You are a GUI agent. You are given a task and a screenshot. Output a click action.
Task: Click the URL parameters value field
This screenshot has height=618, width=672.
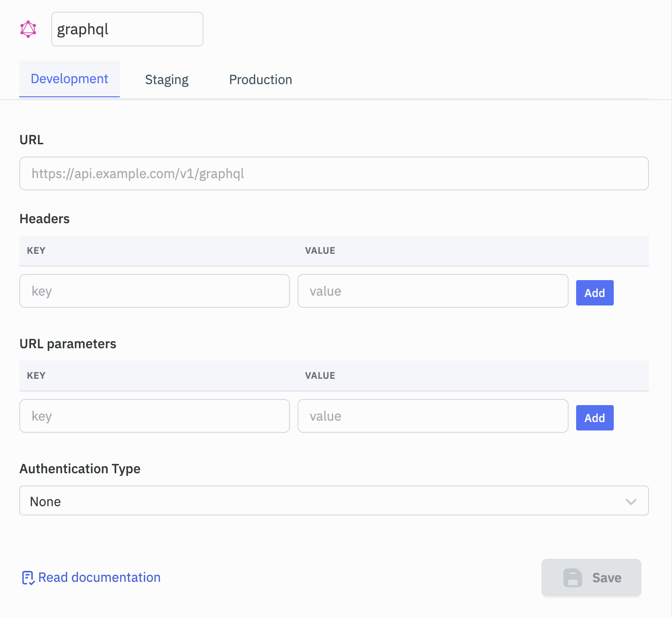[432, 416]
